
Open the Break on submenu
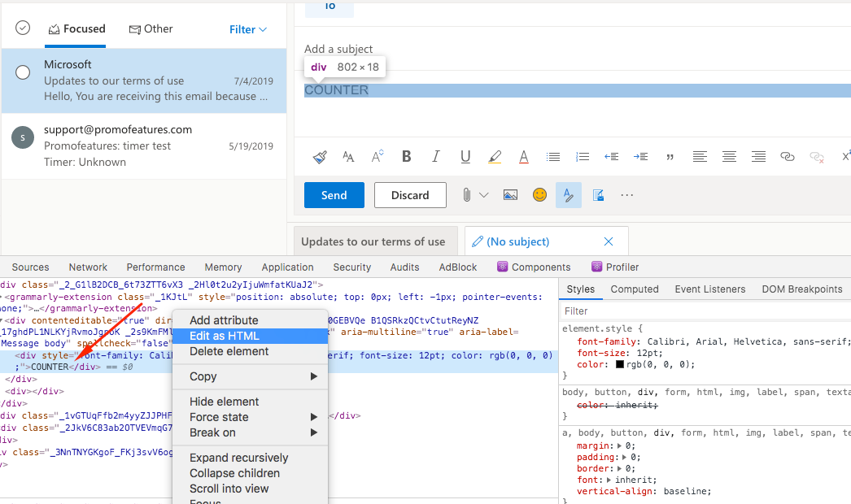coord(251,433)
